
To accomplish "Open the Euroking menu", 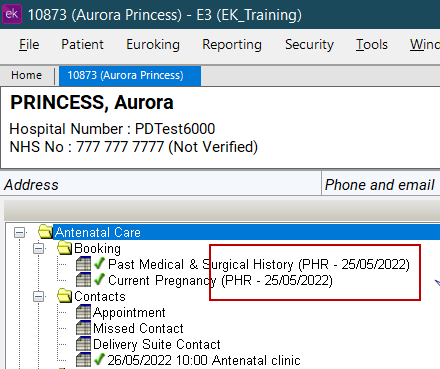I will coord(153,44).
